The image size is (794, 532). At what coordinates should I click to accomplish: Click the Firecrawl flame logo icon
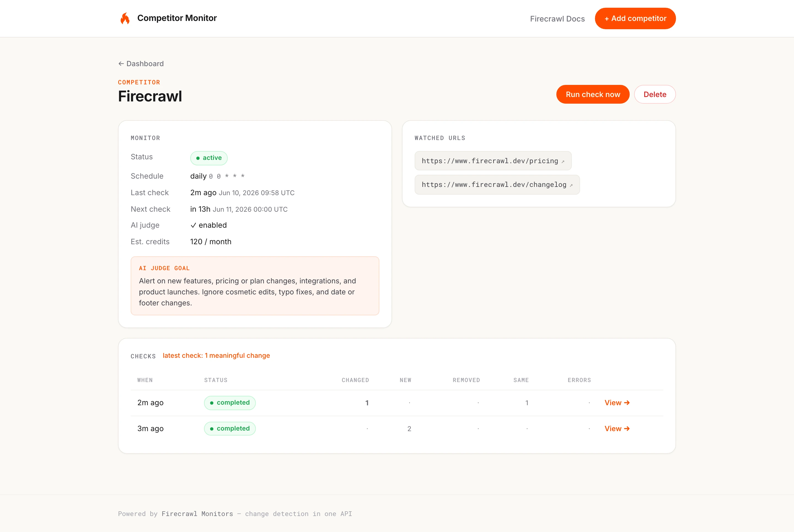coord(125,18)
